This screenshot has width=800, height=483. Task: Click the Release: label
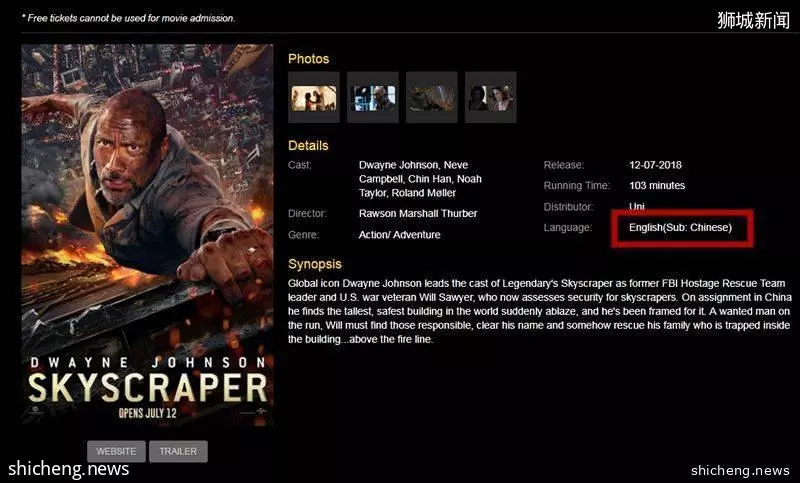(564, 165)
